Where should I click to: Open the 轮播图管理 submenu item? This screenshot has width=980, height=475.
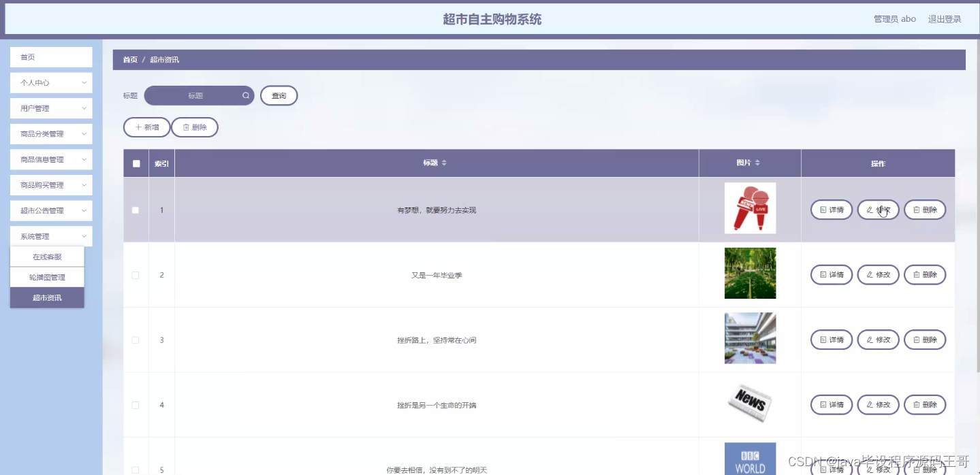[46, 276]
